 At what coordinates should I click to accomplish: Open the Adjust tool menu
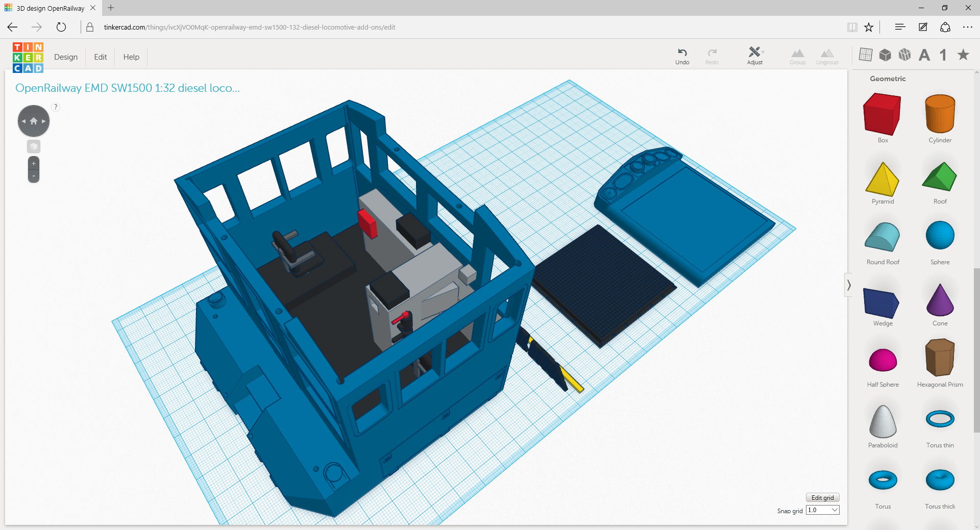pyautogui.click(x=755, y=56)
